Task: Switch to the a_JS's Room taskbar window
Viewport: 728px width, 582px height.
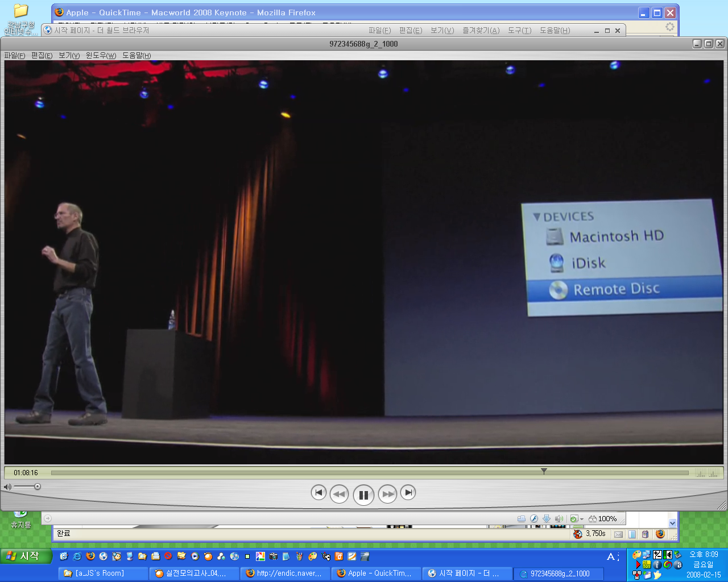Action: 102,573
